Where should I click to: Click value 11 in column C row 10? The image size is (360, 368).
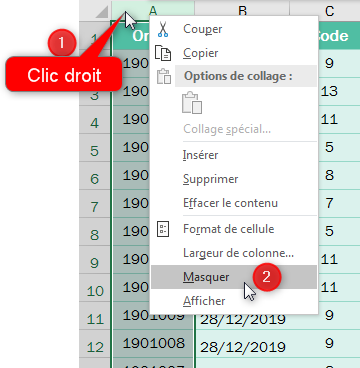tap(329, 287)
